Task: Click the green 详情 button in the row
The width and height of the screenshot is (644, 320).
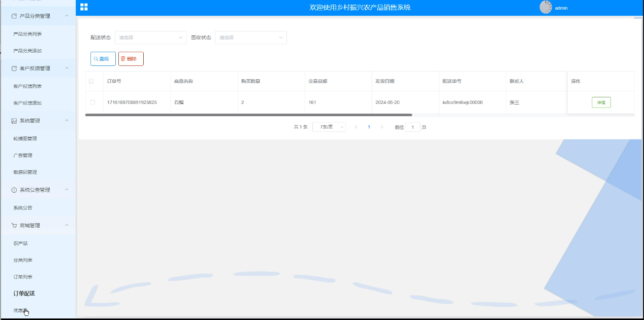Action: click(601, 102)
